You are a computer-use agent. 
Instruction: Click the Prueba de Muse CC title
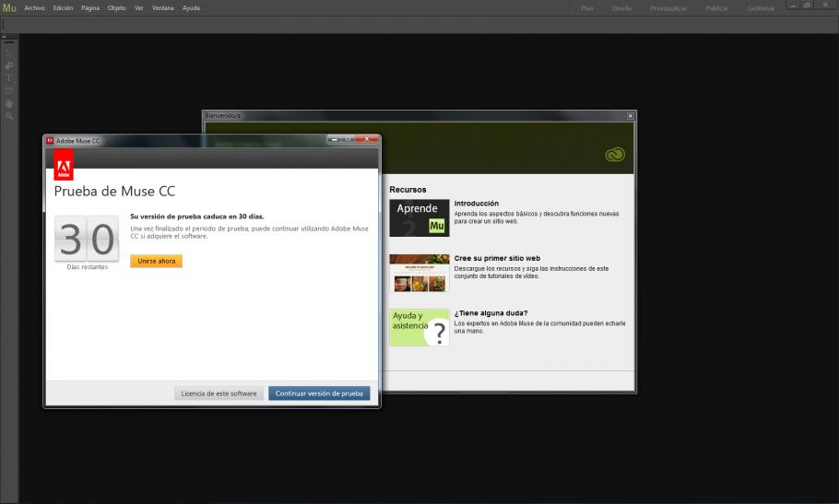pyautogui.click(x=114, y=192)
